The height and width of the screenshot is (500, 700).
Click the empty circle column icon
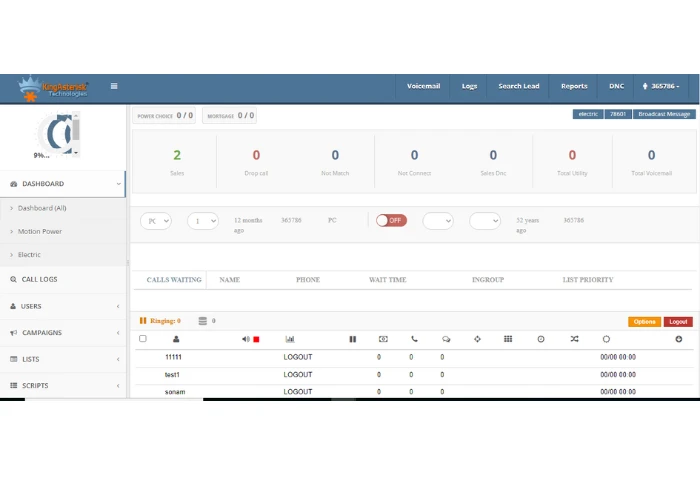606,339
